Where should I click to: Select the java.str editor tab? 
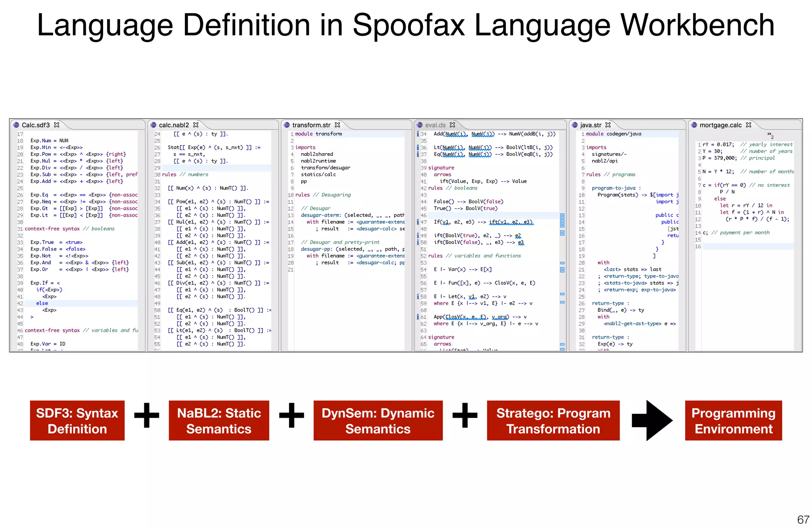tap(590, 125)
